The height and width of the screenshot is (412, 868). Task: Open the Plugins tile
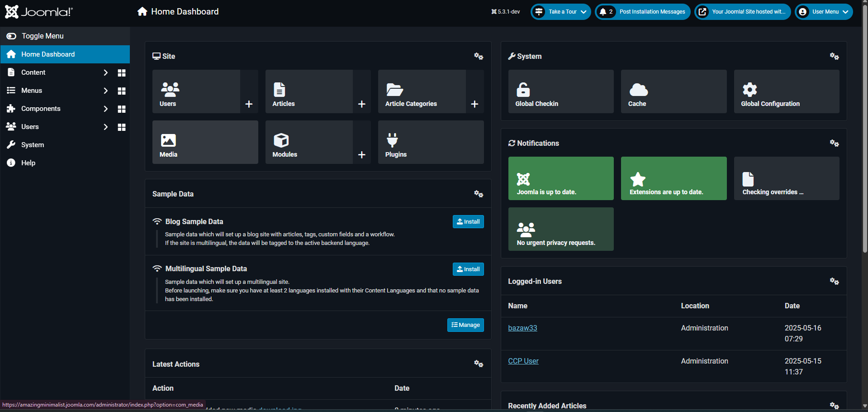click(x=431, y=142)
